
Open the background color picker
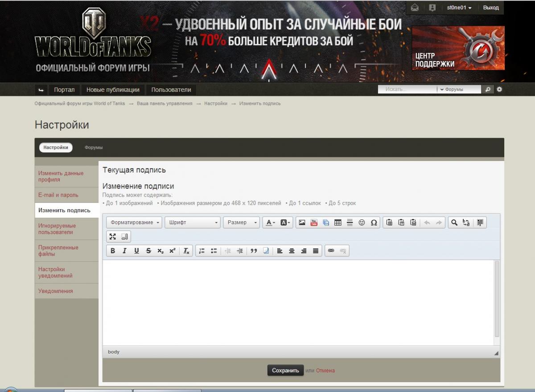[285, 223]
